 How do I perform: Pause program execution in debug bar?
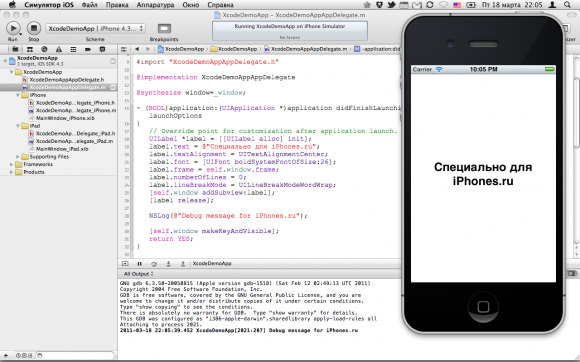tap(139, 264)
